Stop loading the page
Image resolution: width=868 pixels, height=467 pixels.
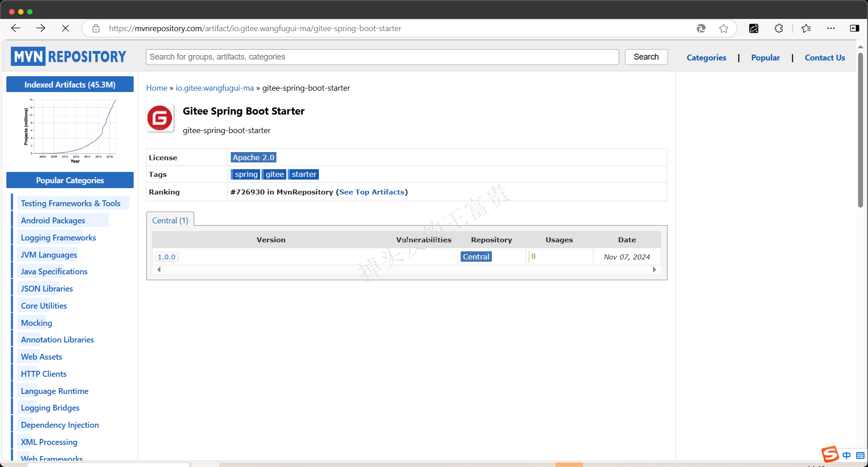click(65, 28)
